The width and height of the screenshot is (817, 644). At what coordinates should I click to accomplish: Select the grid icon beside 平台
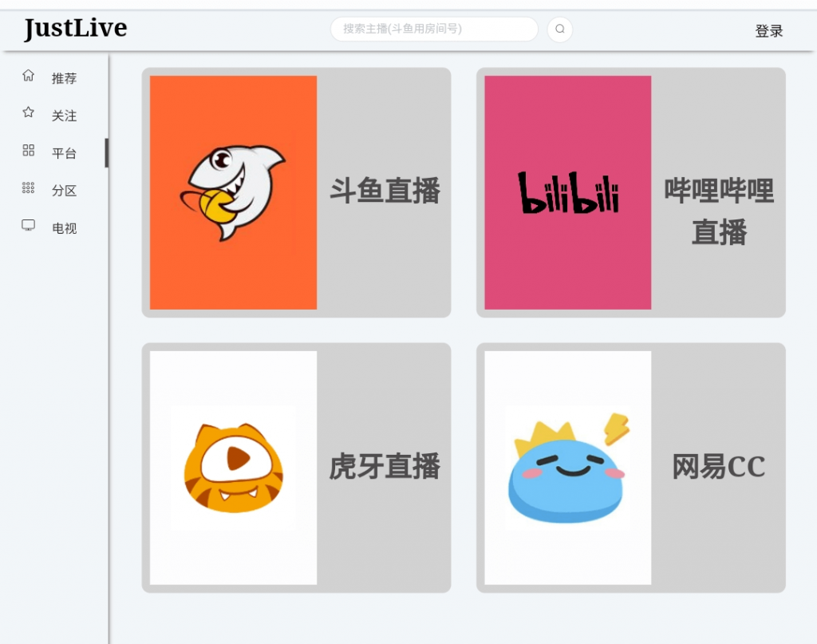coord(28,151)
